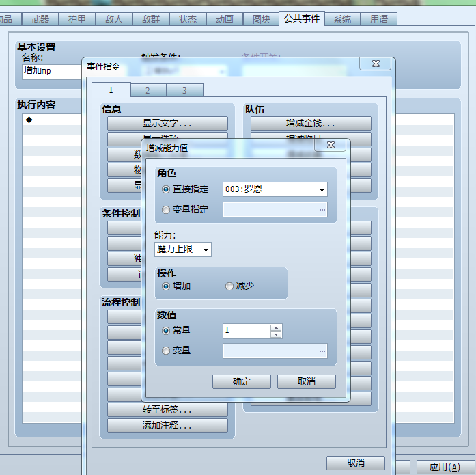The height and width of the screenshot is (475, 476).
Task: Open the 动画 tab in database
Action: 225,19
